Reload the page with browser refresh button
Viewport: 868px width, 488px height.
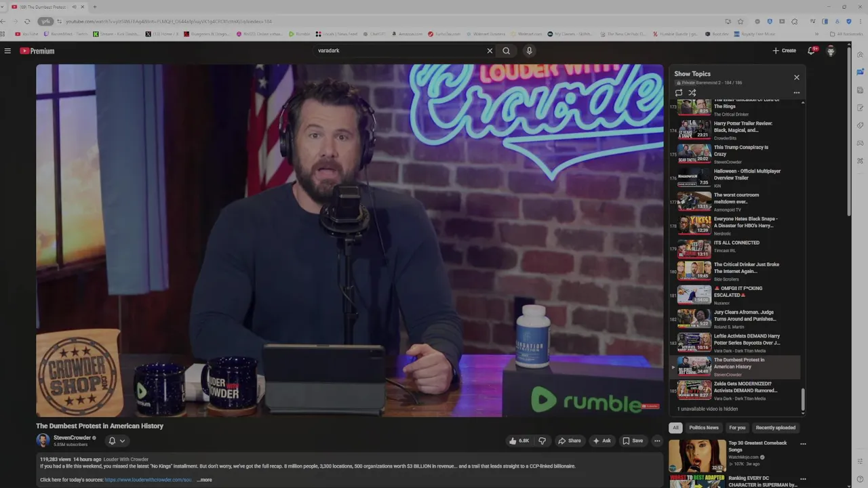(x=27, y=22)
